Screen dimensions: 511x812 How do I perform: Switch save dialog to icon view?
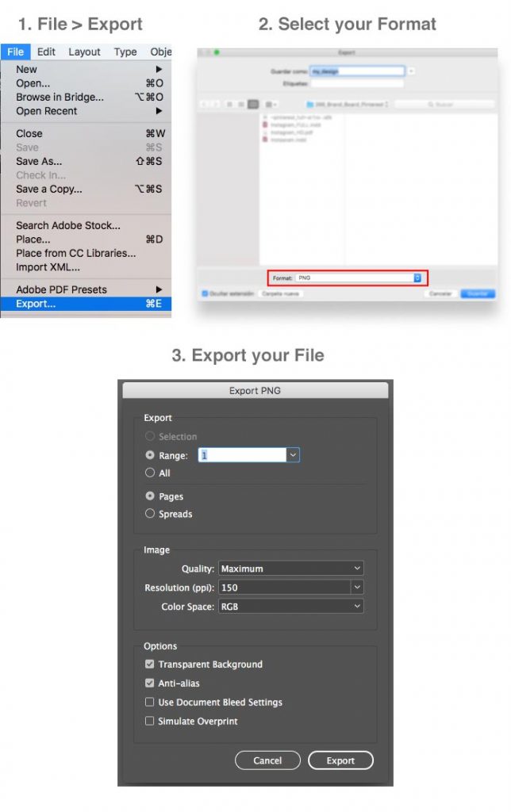pyautogui.click(x=229, y=104)
